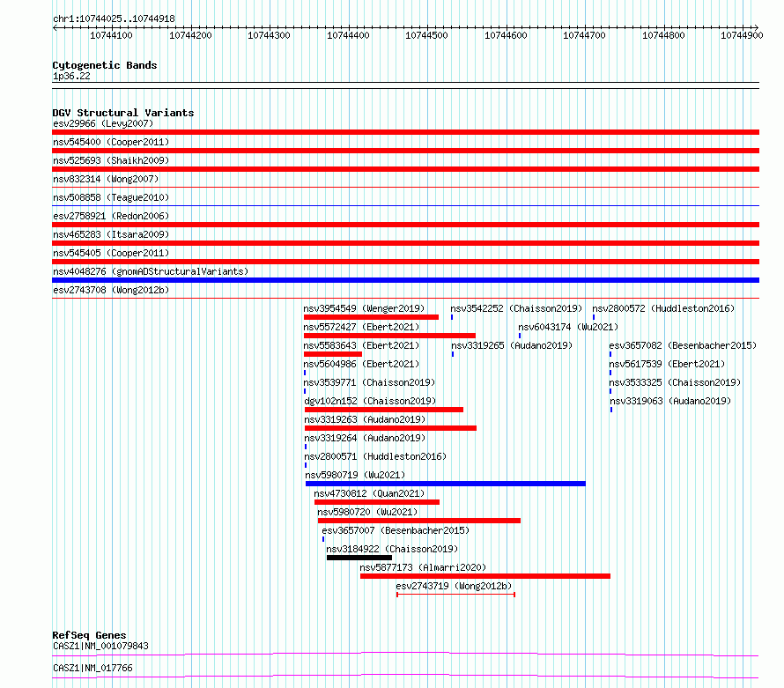Click nsv5572427 (Ebert2021) label
Screen dimensions: 784x688
[x=361, y=327]
